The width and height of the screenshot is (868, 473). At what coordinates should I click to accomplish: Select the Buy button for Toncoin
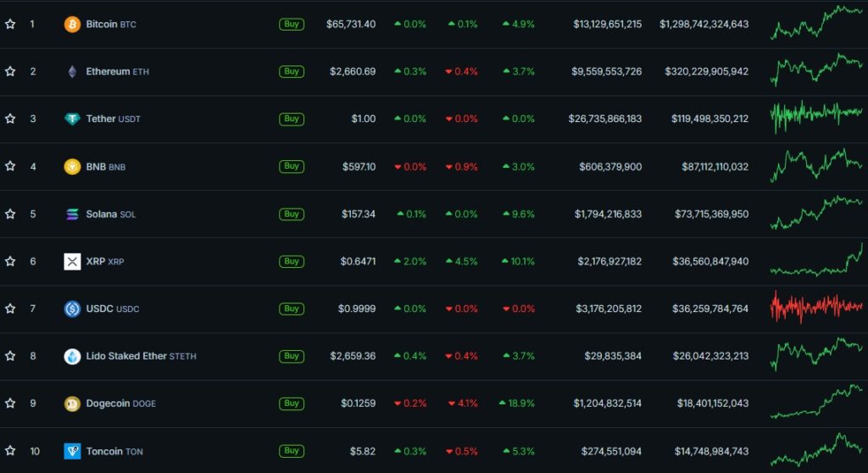(x=292, y=451)
